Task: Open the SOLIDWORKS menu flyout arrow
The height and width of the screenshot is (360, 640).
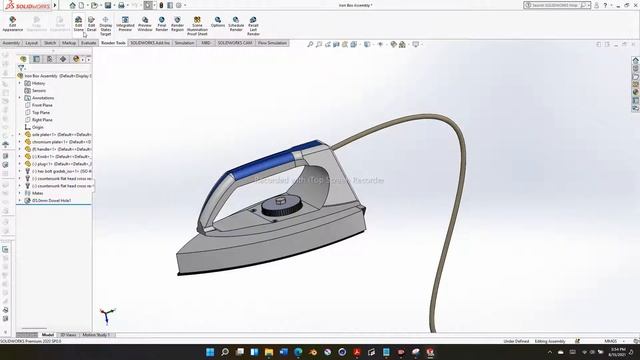Action: [x=55, y=5]
